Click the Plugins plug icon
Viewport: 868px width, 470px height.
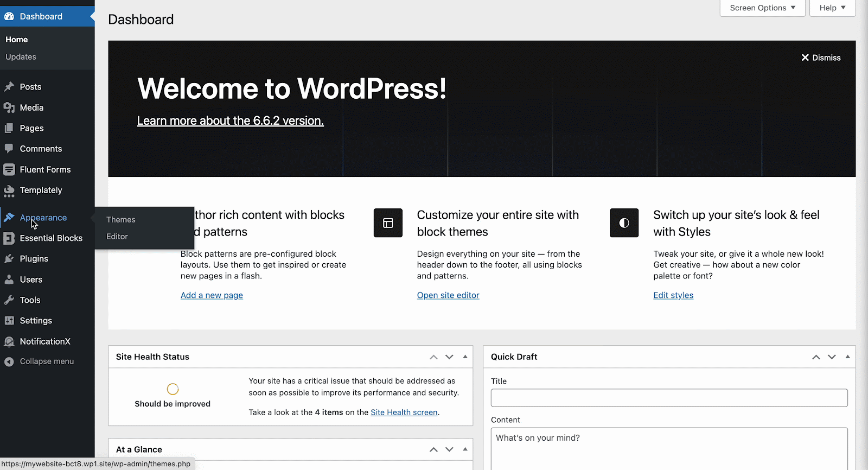click(x=9, y=259)
